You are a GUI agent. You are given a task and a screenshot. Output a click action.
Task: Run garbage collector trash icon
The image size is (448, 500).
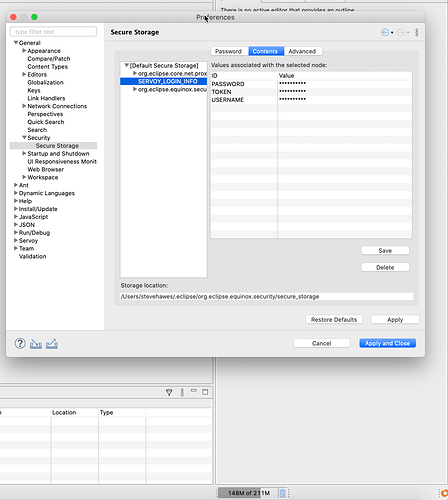click(282, 493)
